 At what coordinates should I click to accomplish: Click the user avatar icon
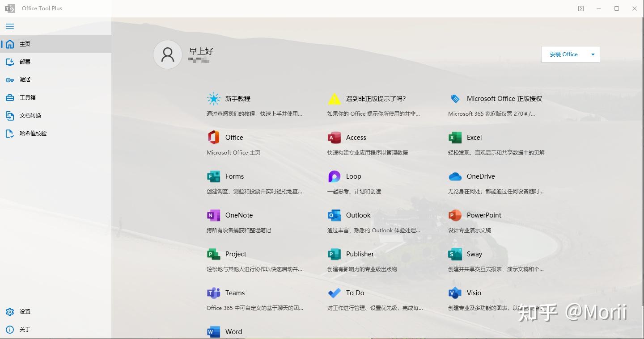point(168,54)
